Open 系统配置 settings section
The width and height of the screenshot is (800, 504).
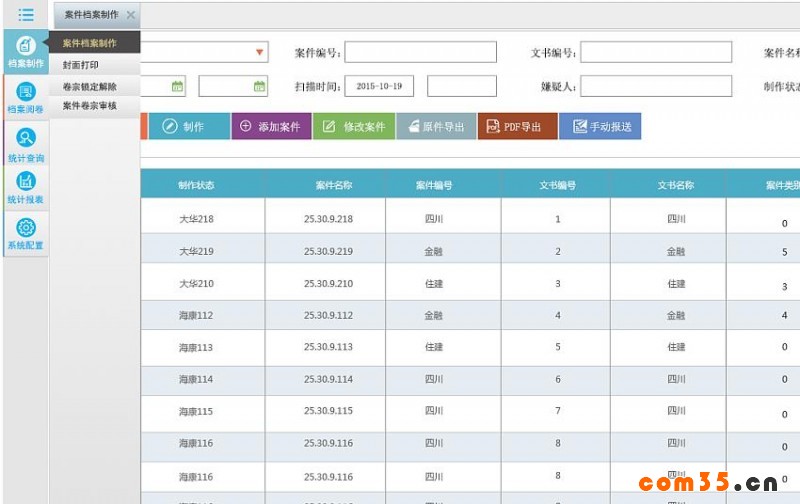pyautogui.click(x=26, y=234)
